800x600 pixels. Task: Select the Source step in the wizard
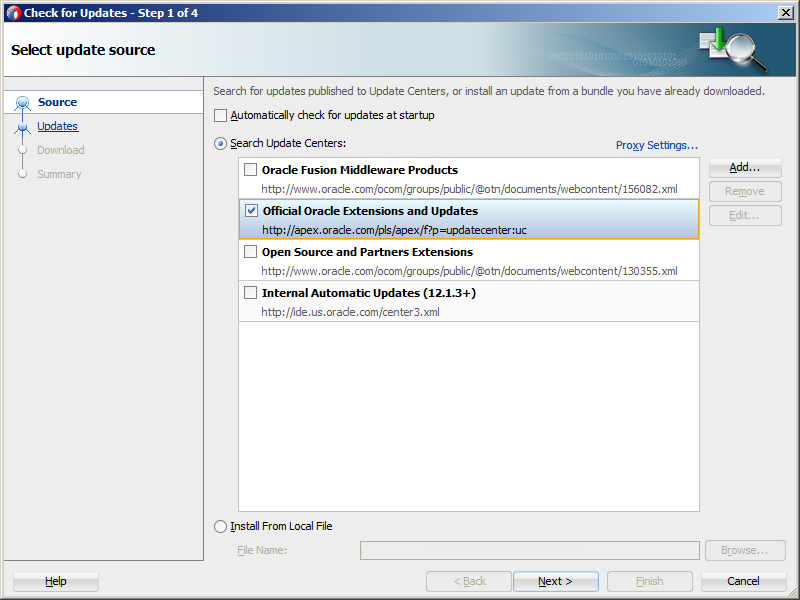[57, 102]
